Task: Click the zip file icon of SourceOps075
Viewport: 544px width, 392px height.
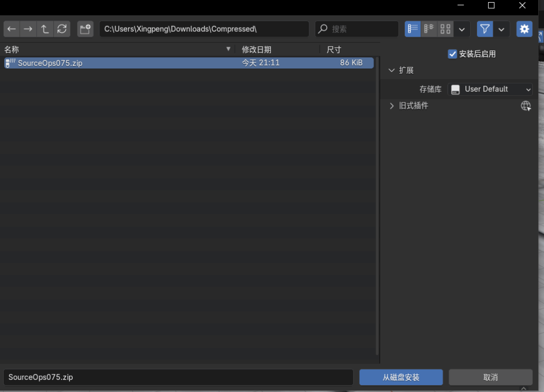Action: [x=10, y=63]
